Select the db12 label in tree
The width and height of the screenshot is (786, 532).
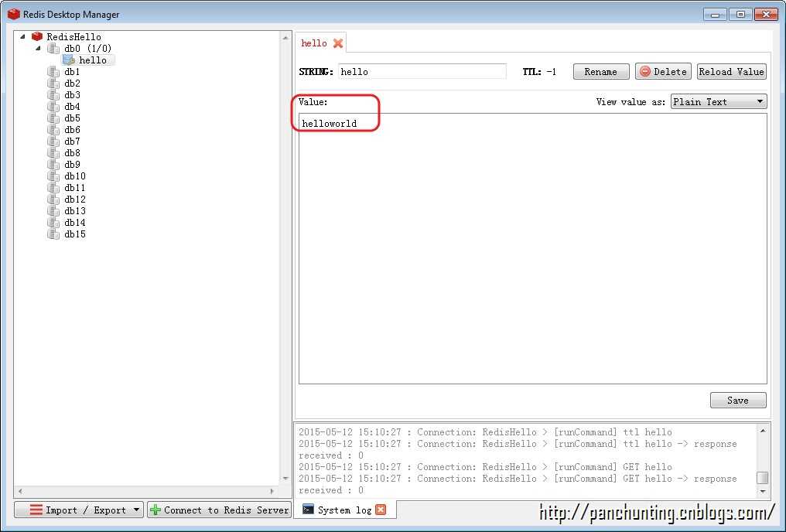[x=75, y=199]
